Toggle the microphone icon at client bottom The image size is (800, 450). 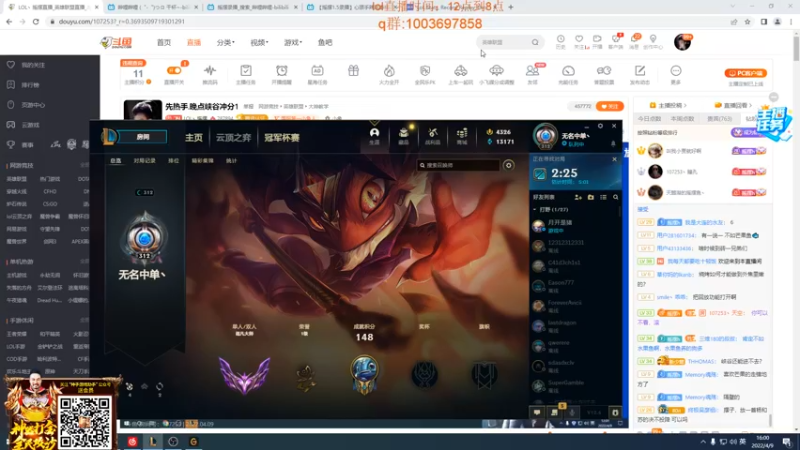pyautogui.click(x=572, y=412)
